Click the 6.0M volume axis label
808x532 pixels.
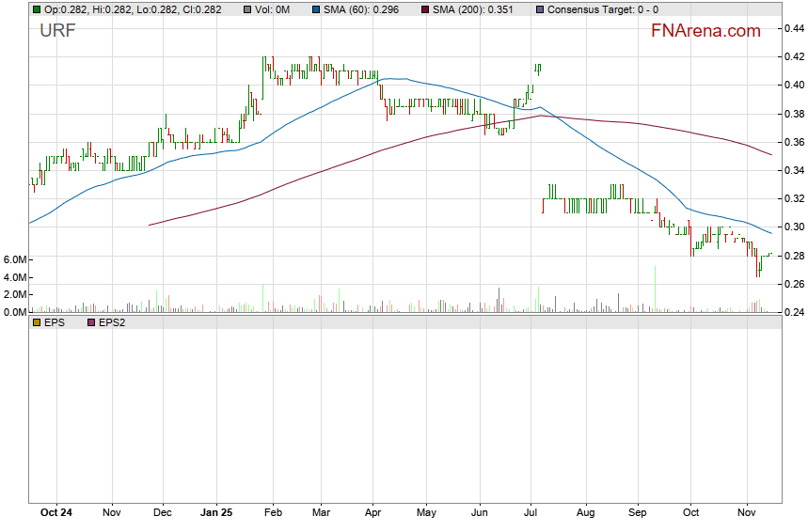point(14,259)
